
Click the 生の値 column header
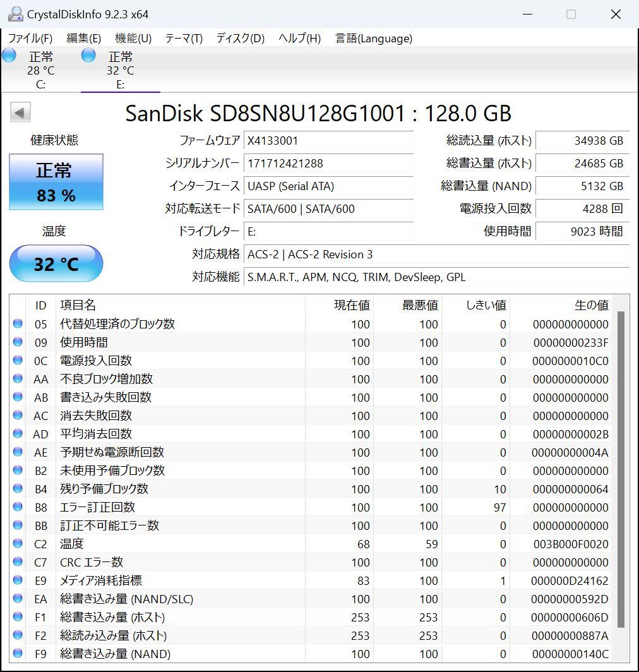pos(591,306)
